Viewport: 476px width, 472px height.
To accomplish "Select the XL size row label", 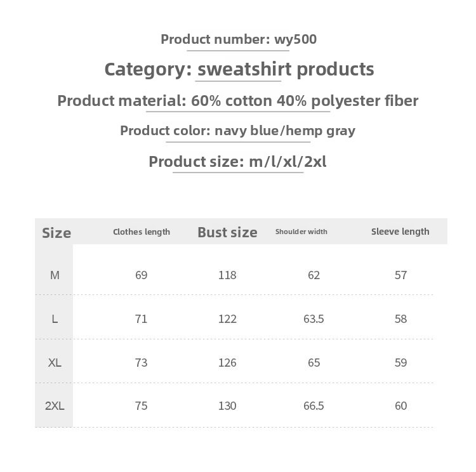I will (55, 363).
